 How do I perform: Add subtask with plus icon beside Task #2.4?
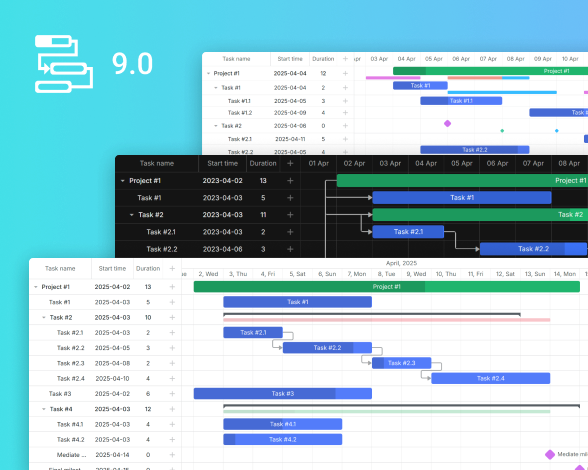(x=172, y=378)
